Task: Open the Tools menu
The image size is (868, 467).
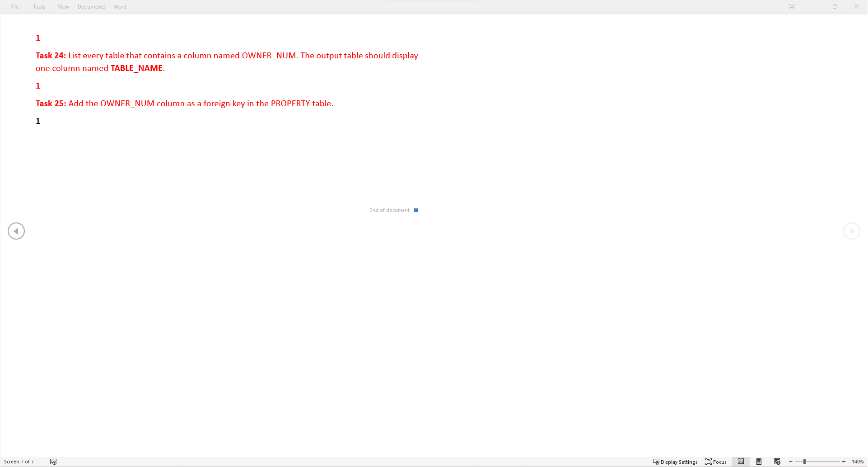Action: coord(38,6)
